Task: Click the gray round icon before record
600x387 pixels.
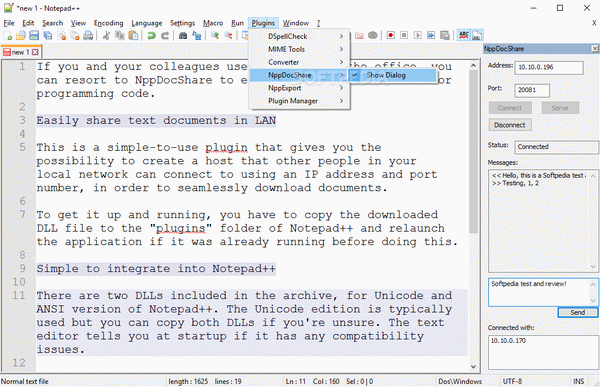Action: click(373, 35)
